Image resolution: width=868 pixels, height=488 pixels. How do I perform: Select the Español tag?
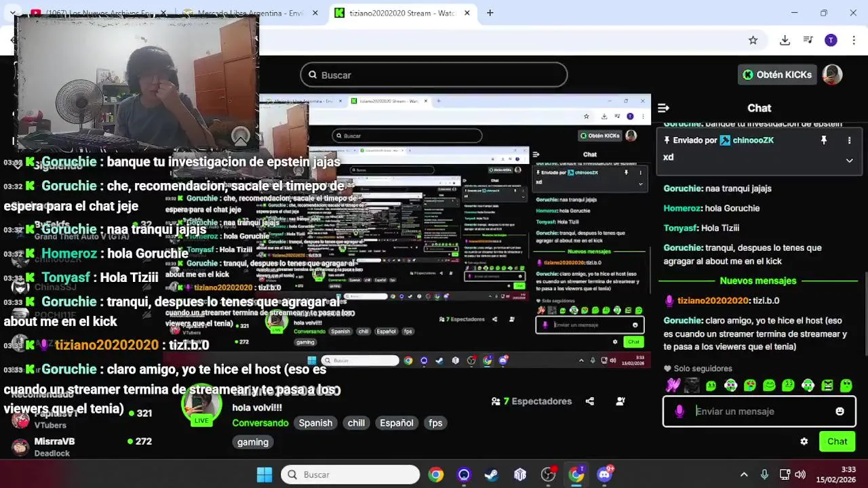(x=397, y=423)
